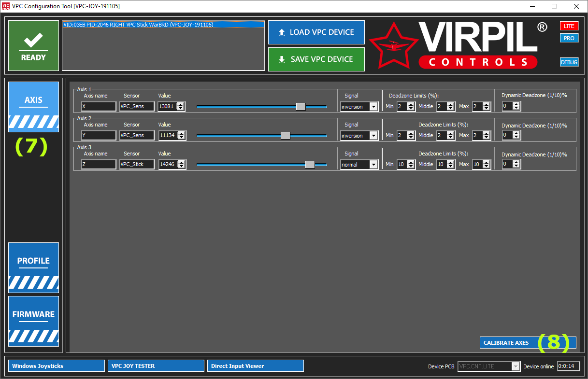Click Axis 2 deadzone Min spinner
Image resolution: width=588 pixels, height=379 pixels.
[x=406, y=136]
